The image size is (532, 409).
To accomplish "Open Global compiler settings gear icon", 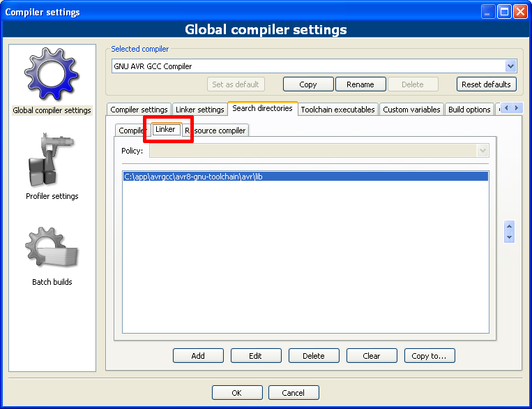I will [52, 74].
